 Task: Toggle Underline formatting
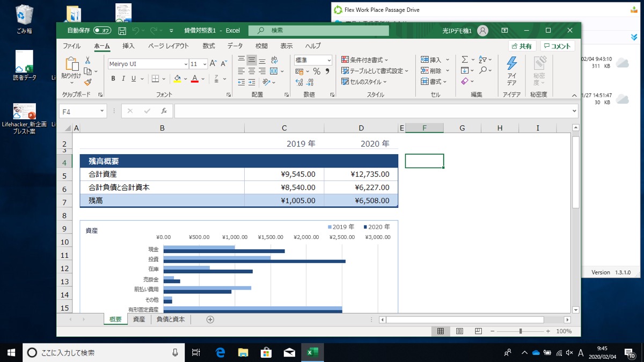[134, 78]
